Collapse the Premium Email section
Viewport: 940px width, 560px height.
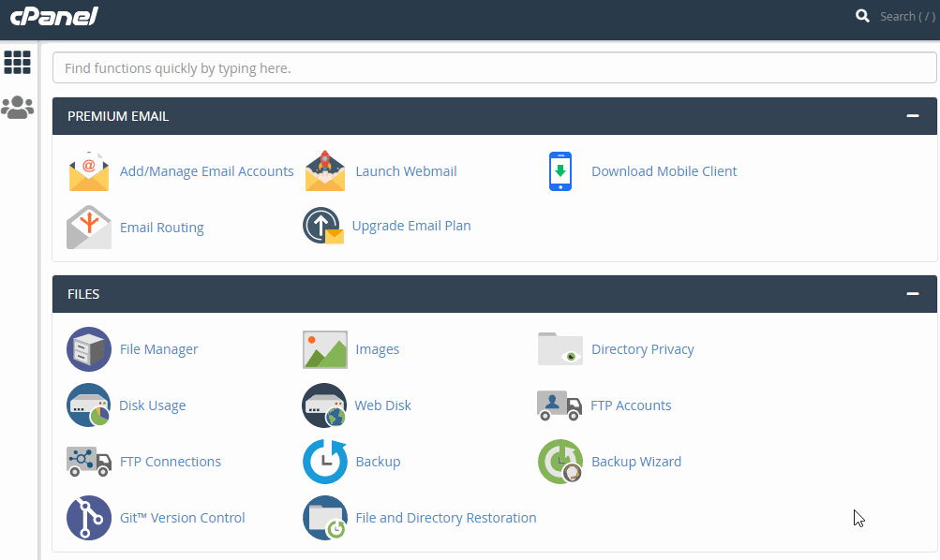click(913, 116)
